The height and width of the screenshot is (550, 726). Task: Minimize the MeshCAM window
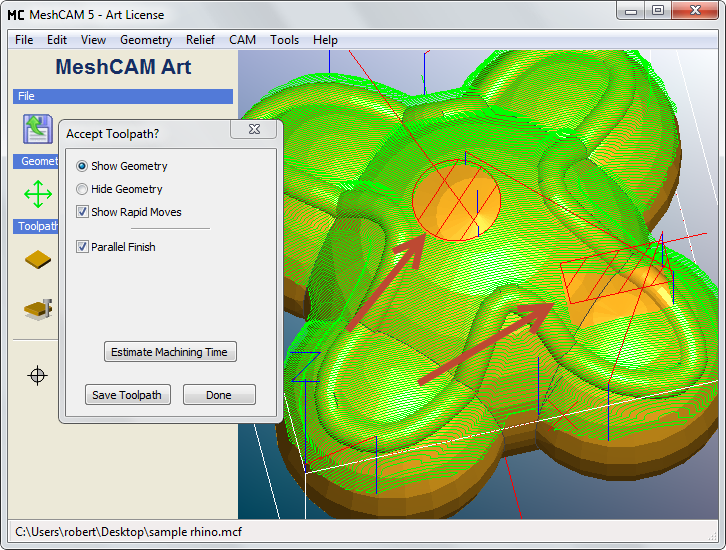coord(631,11)
